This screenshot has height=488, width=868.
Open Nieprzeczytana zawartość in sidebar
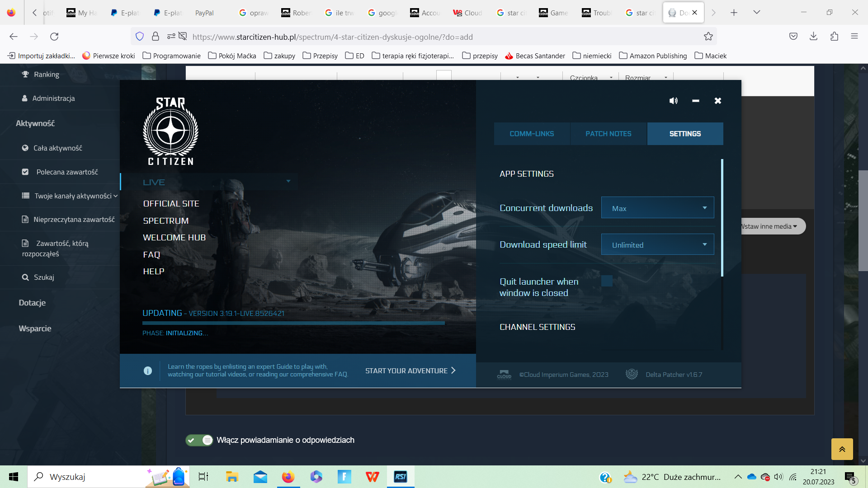click(x=74, y=220)
